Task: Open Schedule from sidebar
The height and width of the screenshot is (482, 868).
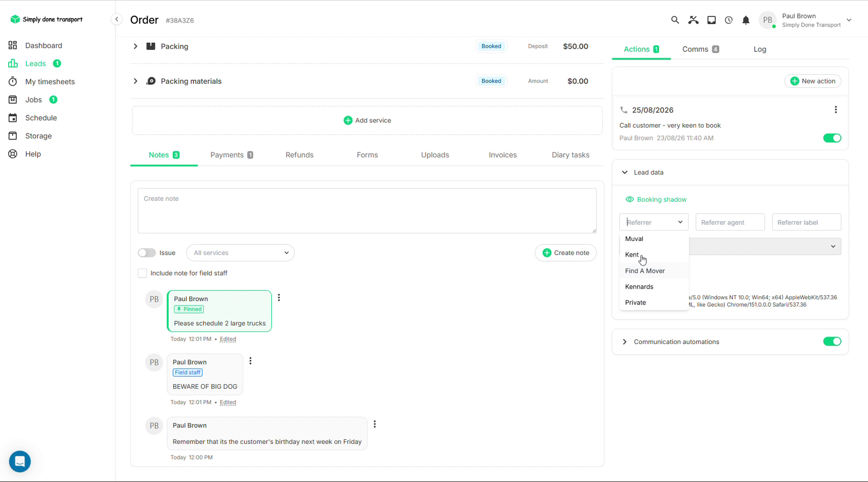Action: point(41,117)
